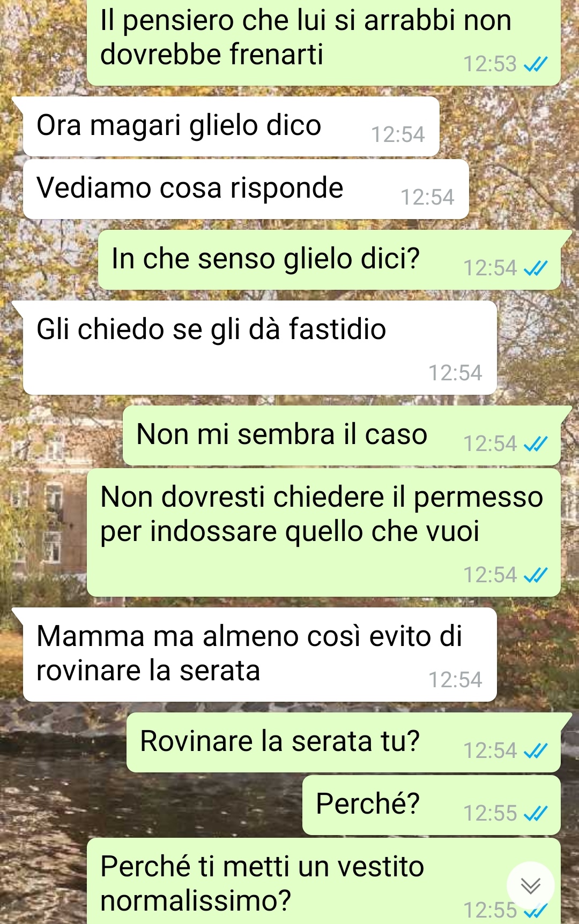Tap the 'Gli chiedo se gli dà fastidio' bubble
This screenshot has width=579, height=924.
coord(260,348)
